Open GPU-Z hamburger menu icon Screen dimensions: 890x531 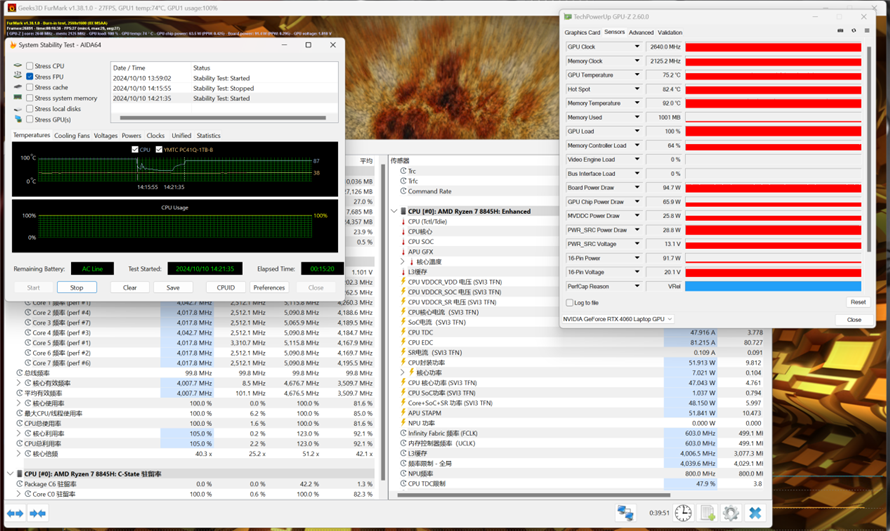click(x=866, y=31)
